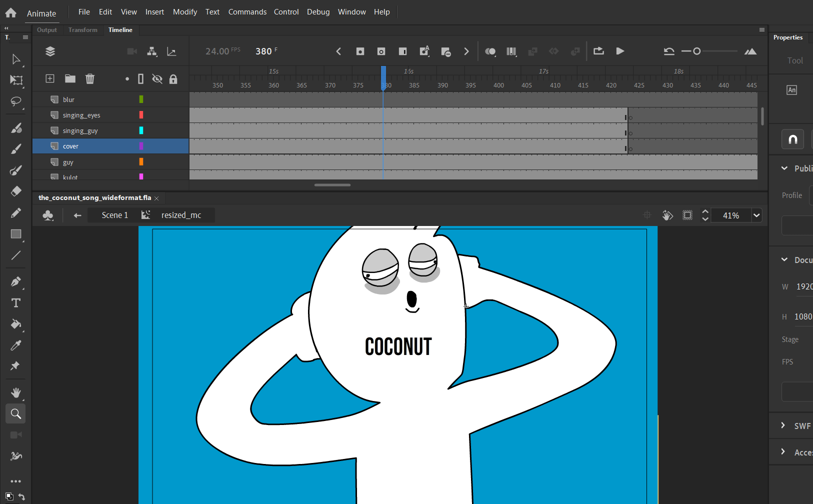Click the Home icon
Screen dimensions: 813x504
click(x=11, y=12)
